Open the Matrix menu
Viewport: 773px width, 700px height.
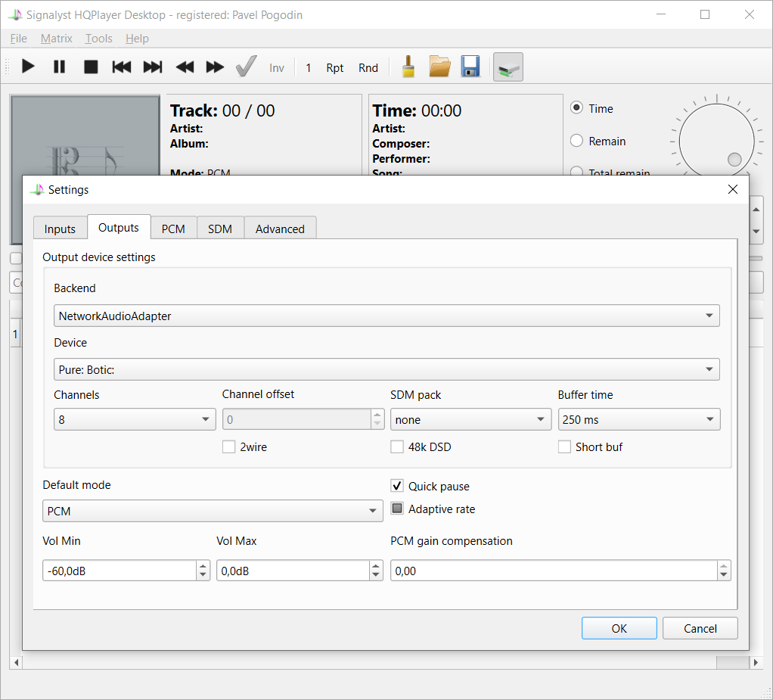point(56,39)
